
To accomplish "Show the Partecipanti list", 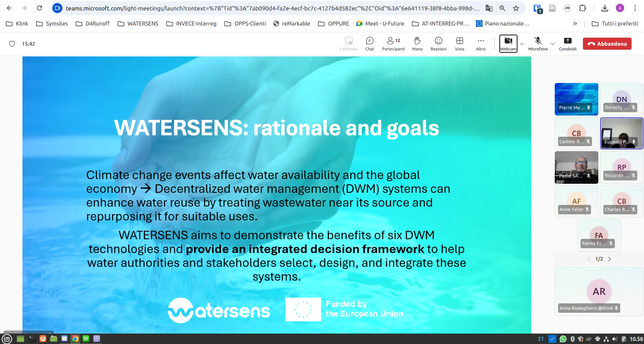I will (393, 44).
